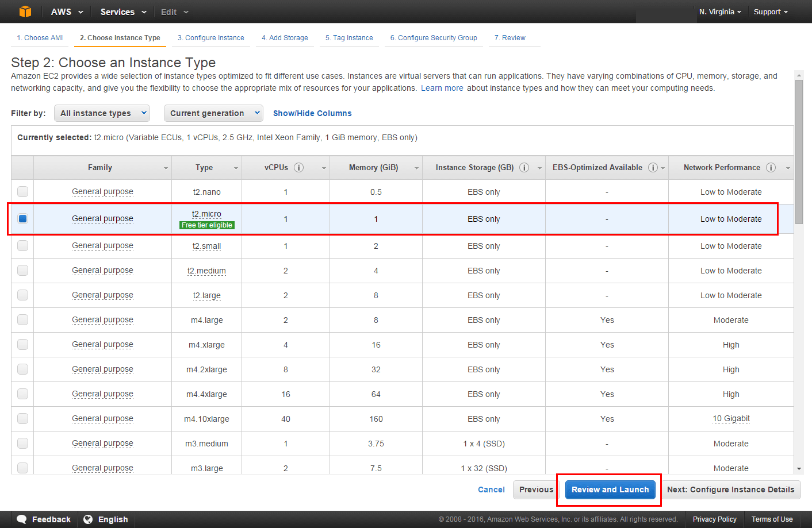812x528 pixels.
Task: Deselect the t2.micro checkbox
Action: click(22, 218)
